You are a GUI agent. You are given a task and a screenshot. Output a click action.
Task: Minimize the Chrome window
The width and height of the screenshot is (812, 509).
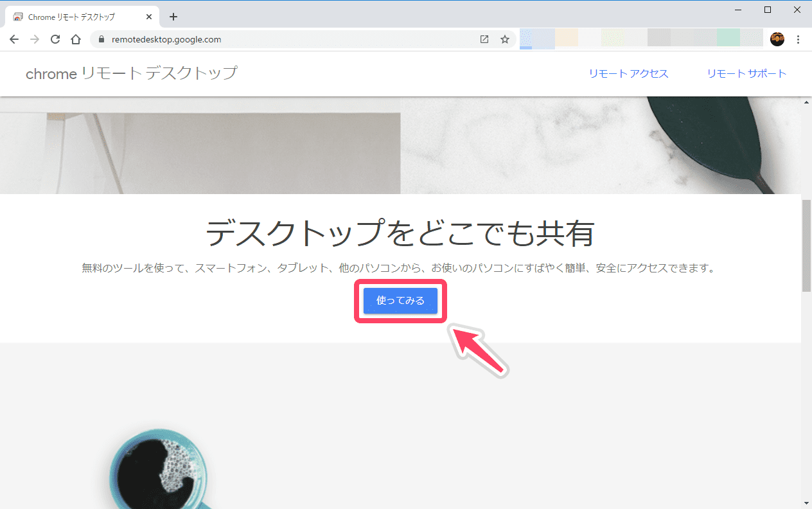point(738,10)
